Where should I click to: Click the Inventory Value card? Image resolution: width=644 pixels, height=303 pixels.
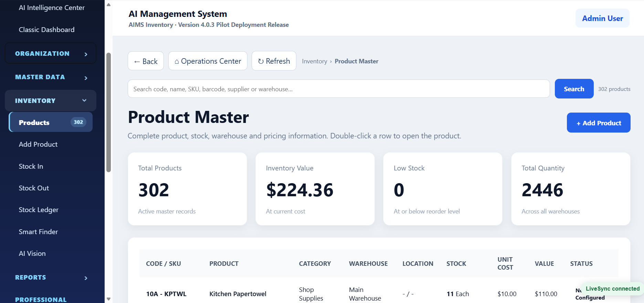(x=315, y=189)
